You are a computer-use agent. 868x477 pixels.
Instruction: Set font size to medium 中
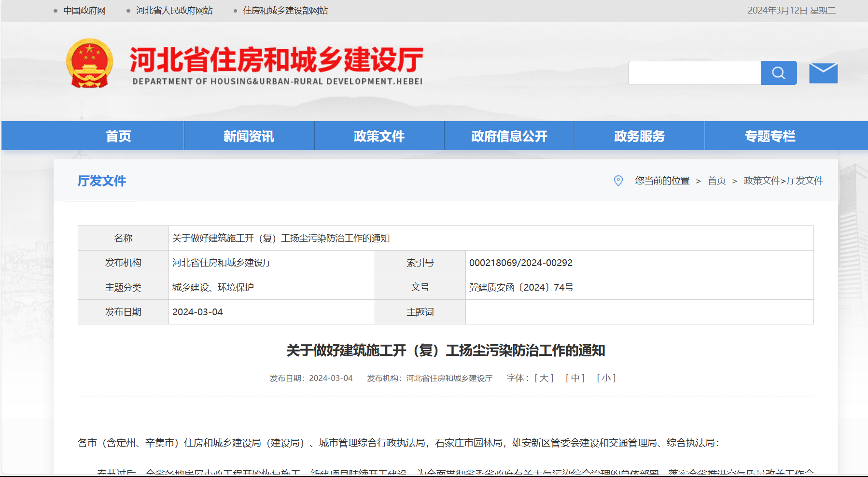pyautogui.click(x=575, y=378)
